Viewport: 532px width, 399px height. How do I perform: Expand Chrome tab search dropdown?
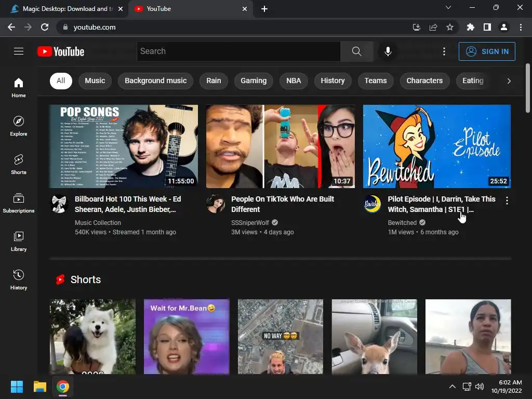tap(448, 7)
